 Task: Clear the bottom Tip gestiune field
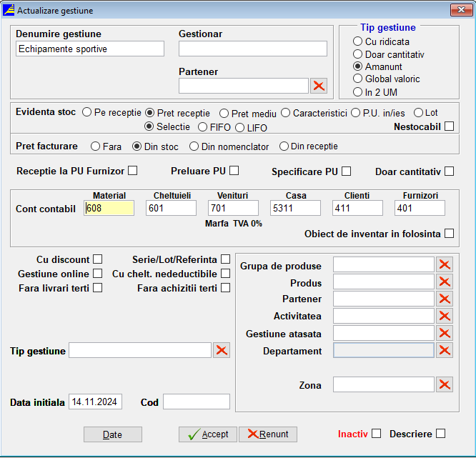222,351
